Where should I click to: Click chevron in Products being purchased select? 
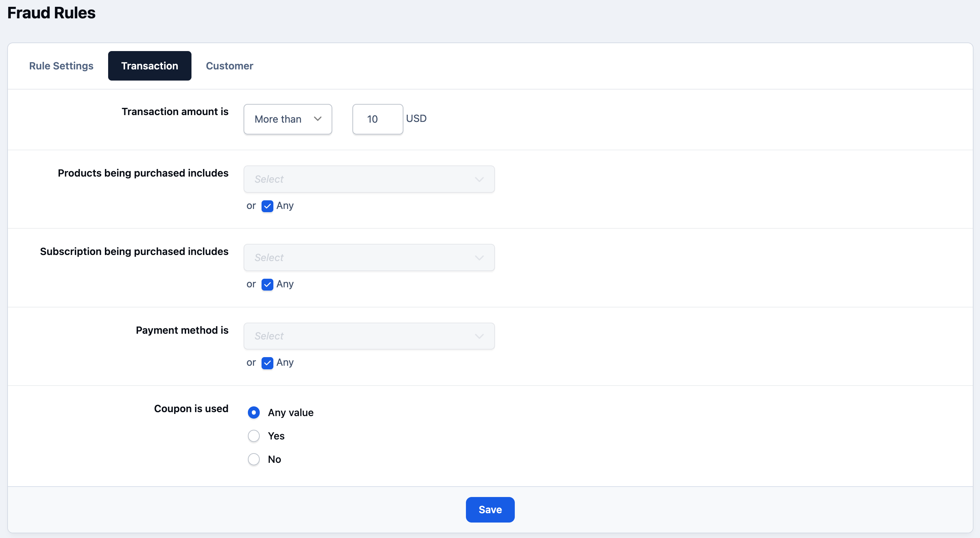coord(479,179)
